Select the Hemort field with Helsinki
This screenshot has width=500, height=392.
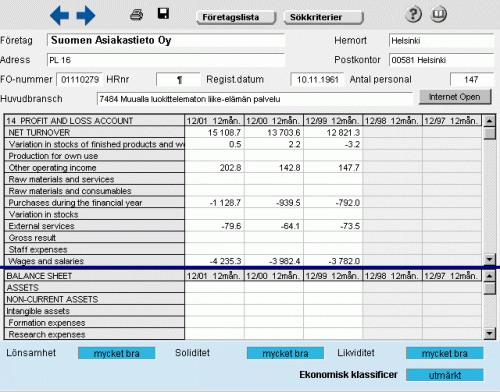click(x=441, y=41)
